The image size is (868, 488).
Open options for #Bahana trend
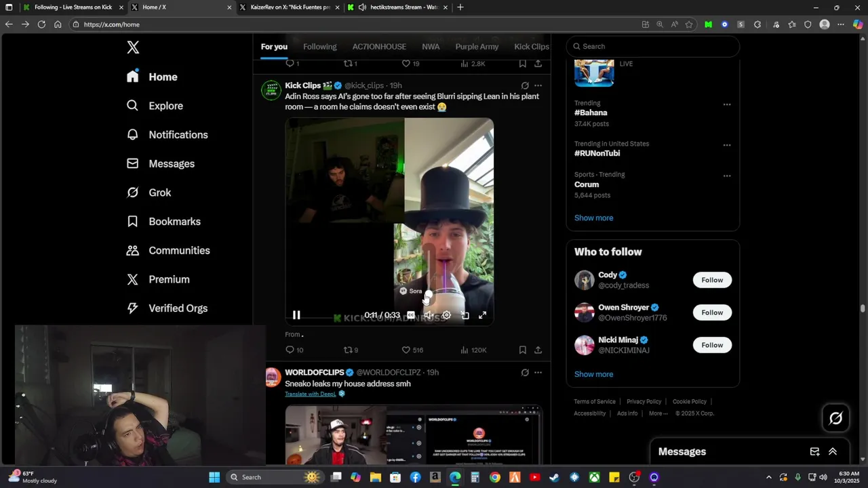coord(727,105)
